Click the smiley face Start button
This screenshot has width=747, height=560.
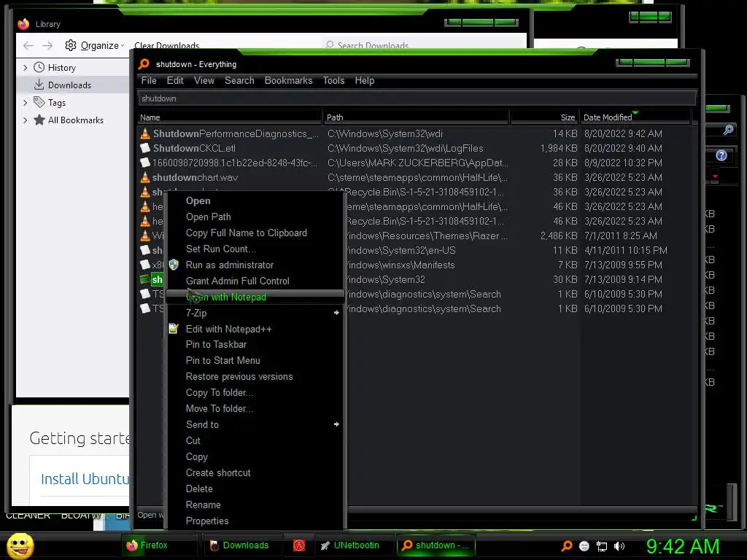tap(20, 545)
